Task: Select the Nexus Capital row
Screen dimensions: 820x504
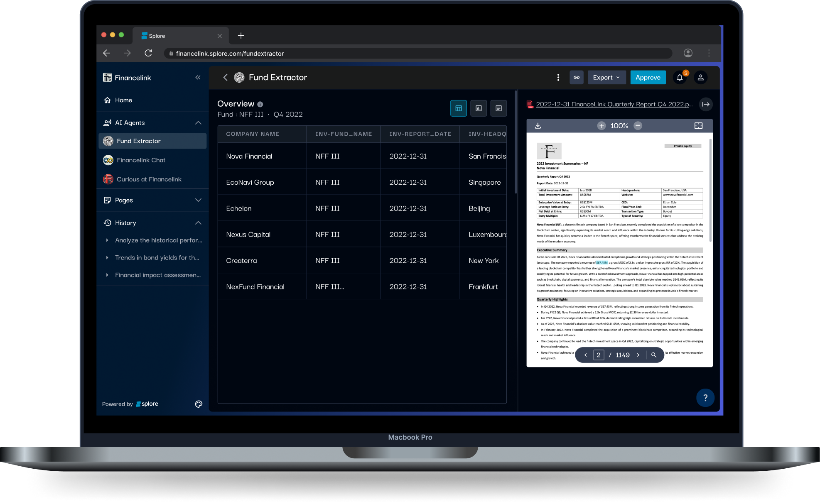Action: (362, 235)
